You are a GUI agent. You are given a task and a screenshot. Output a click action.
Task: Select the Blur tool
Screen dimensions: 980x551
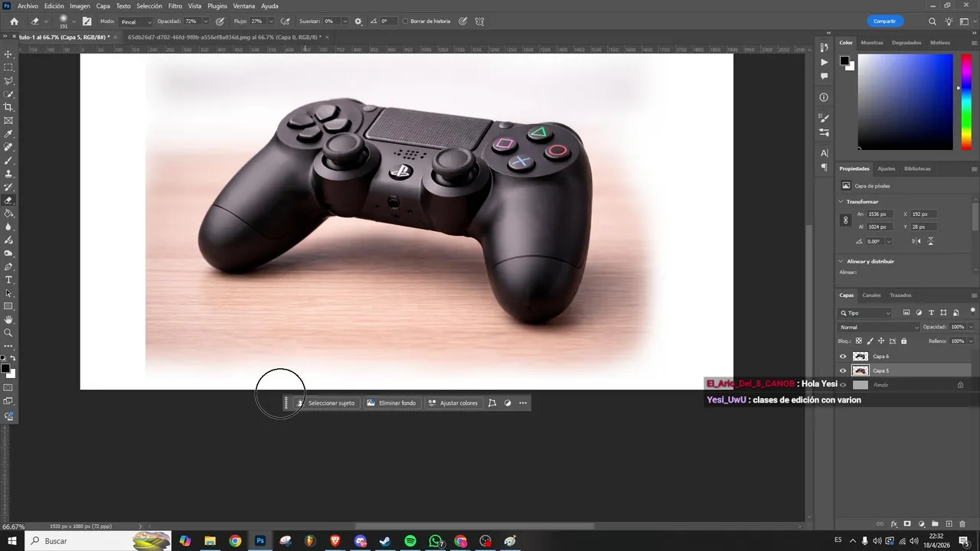[8, 227]
